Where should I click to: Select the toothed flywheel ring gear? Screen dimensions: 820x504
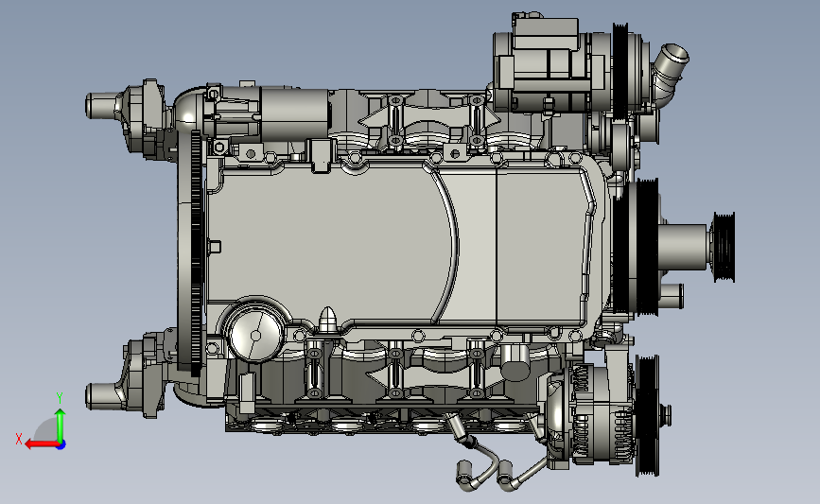point(196,253)
